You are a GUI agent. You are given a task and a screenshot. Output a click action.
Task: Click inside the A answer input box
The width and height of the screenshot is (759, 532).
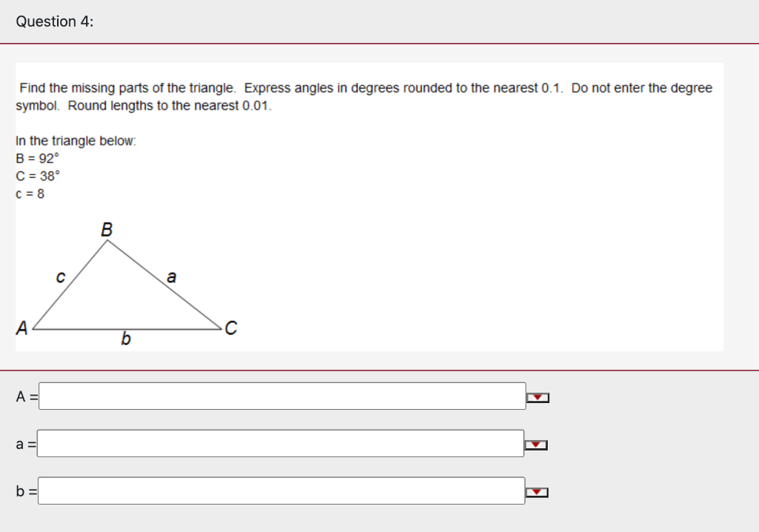click(282, 396)
